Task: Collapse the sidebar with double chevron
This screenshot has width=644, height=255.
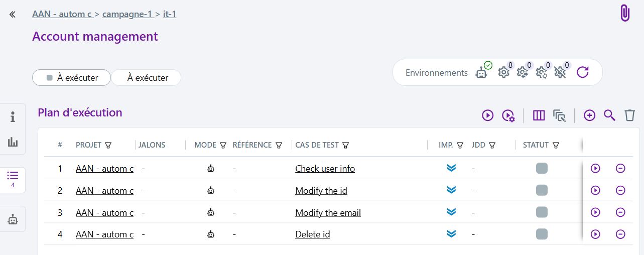Action: (x=13, y=15)
